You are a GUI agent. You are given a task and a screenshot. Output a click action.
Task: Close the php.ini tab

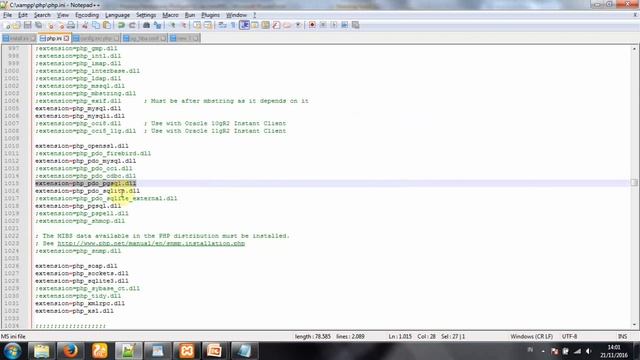(x=66, y=38)
